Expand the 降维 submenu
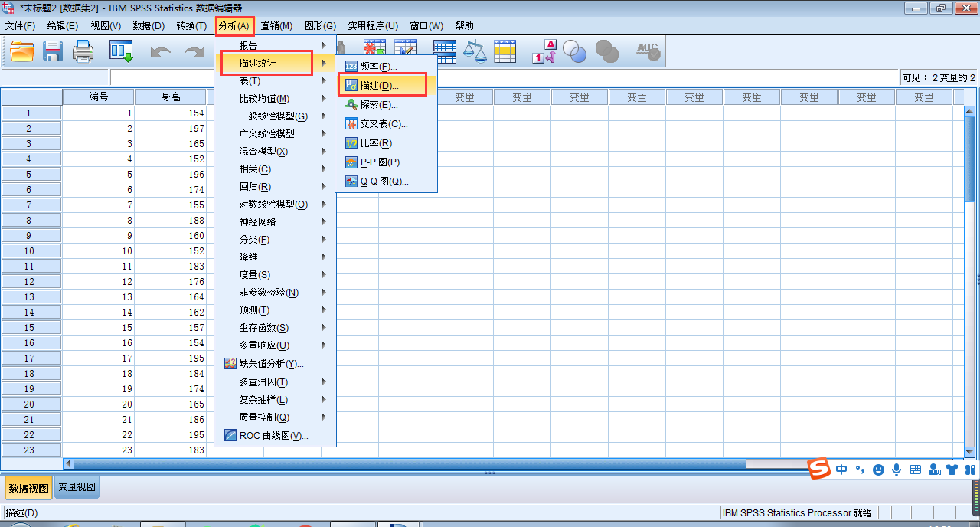 [275, 257]
